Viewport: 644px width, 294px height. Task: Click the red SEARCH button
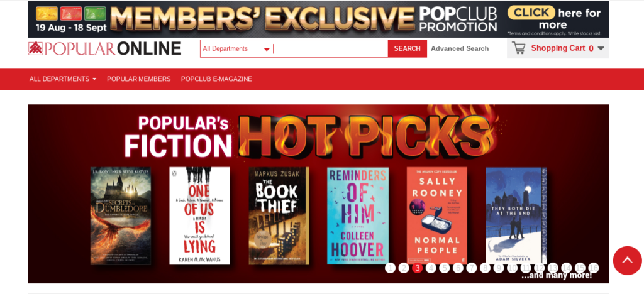coord(407,48)
